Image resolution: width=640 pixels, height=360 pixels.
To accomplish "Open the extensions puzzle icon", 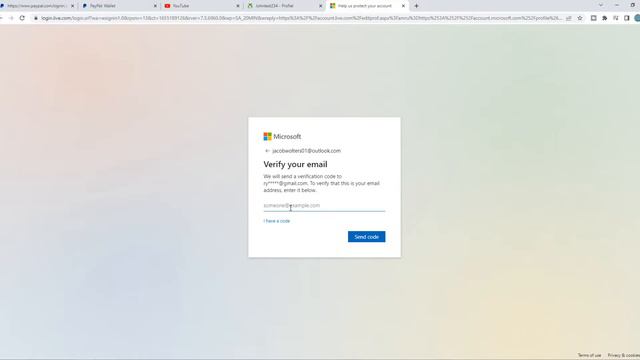I will coord(604,18).
